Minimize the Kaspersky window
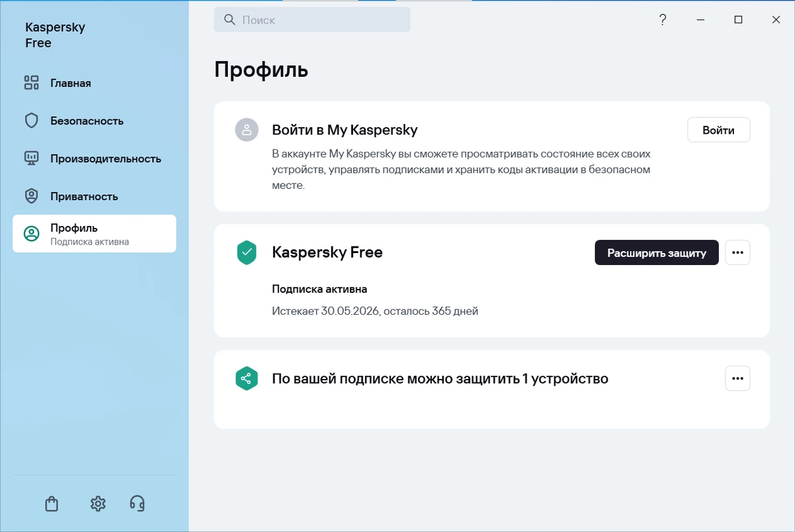Image resolution: width=795 pixels, height=532 pixels. click(x=700, y=20)
